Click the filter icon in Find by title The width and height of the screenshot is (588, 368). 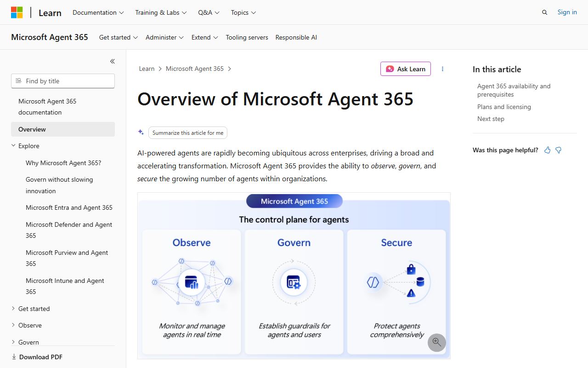pos(18,81)
